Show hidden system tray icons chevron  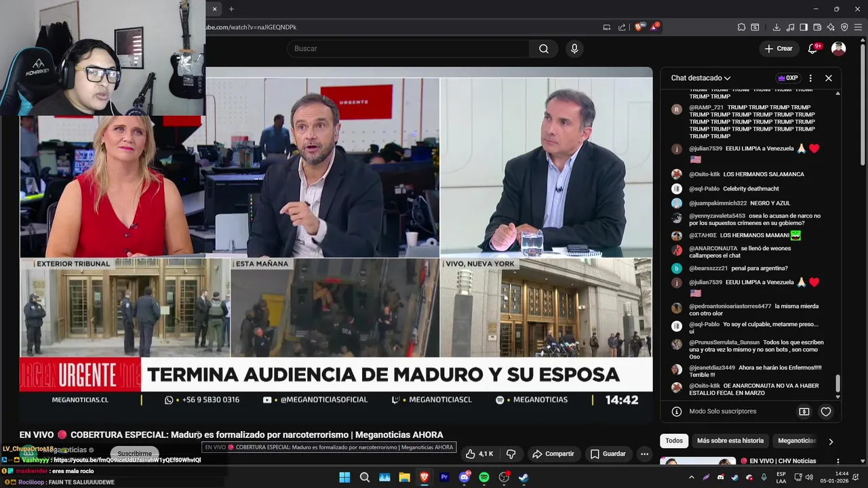pyautogui.click(x=692, y=477)
